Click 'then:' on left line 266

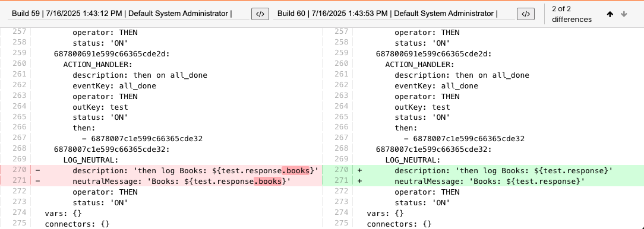(x=84, y=128)
